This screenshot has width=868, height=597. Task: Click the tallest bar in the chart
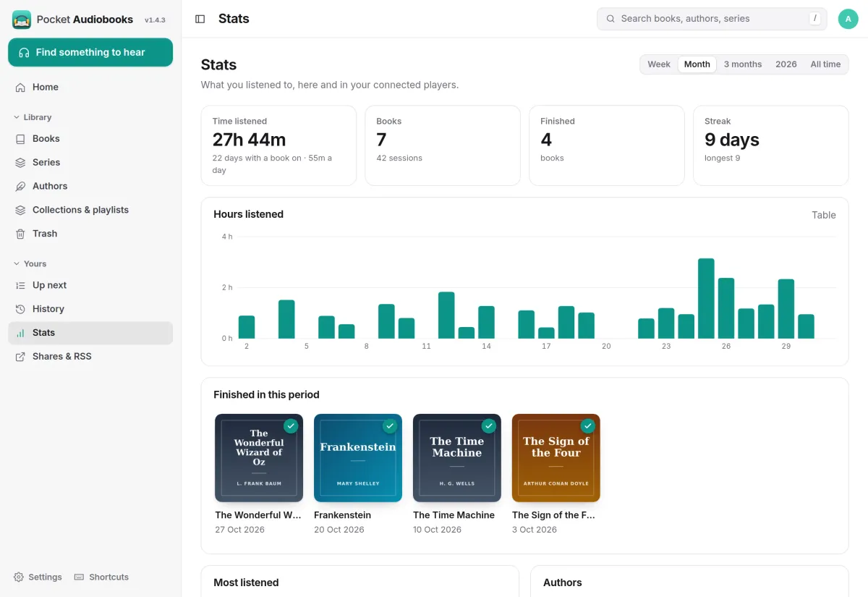[x=706, y=298]
